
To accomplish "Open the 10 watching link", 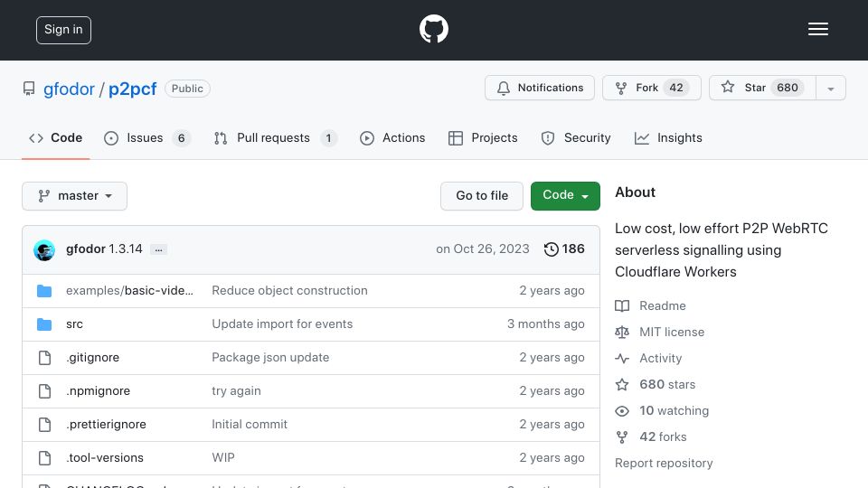I will [674, 410].
